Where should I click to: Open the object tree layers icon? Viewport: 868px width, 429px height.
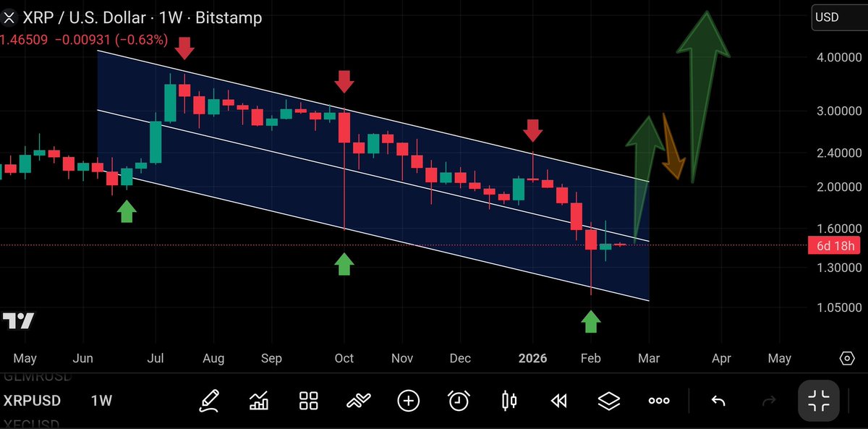pyautogui.click(x=609, y=400)
